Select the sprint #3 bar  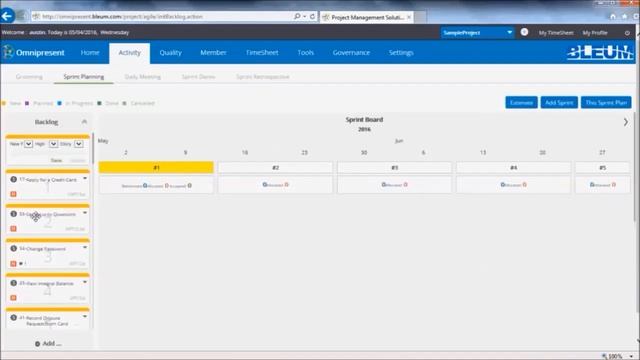point(394,167)
